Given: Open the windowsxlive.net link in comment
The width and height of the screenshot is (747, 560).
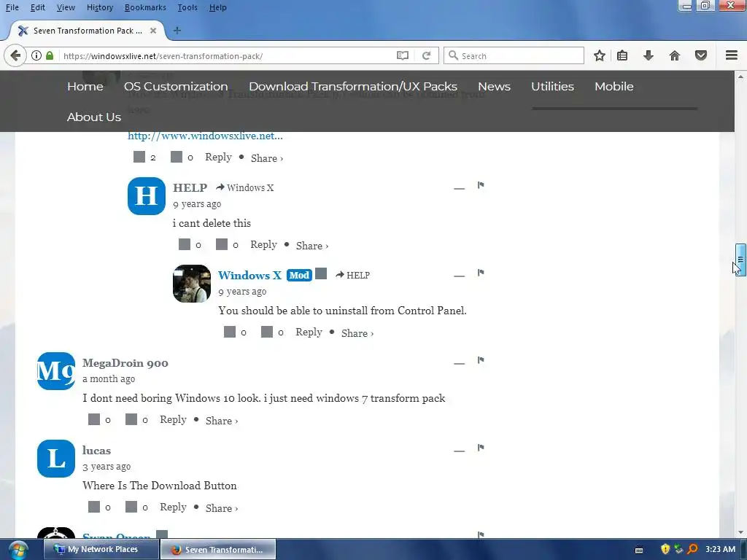Looking at the screenshot, I should pyautogui.click(x=205, y=136).
